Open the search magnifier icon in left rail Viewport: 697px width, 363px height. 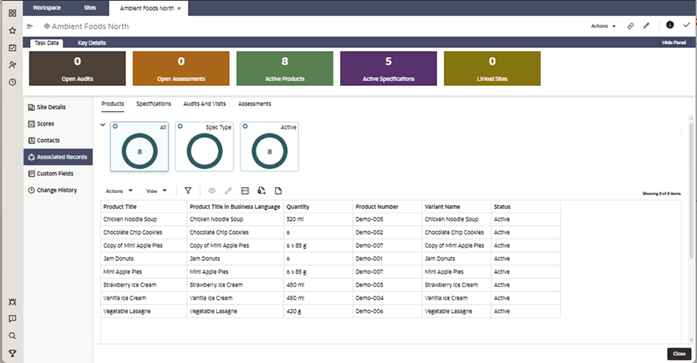[x=12, y=336]
